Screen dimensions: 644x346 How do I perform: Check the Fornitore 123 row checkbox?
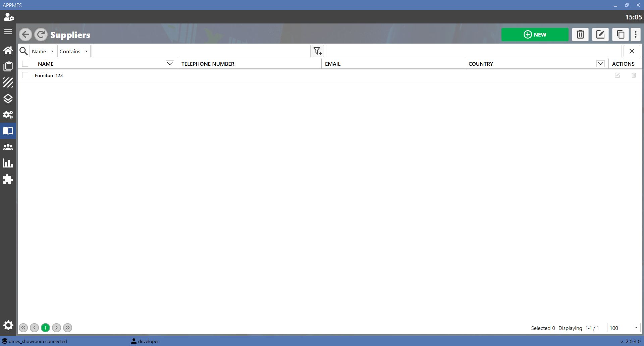[x=25, y=75]
